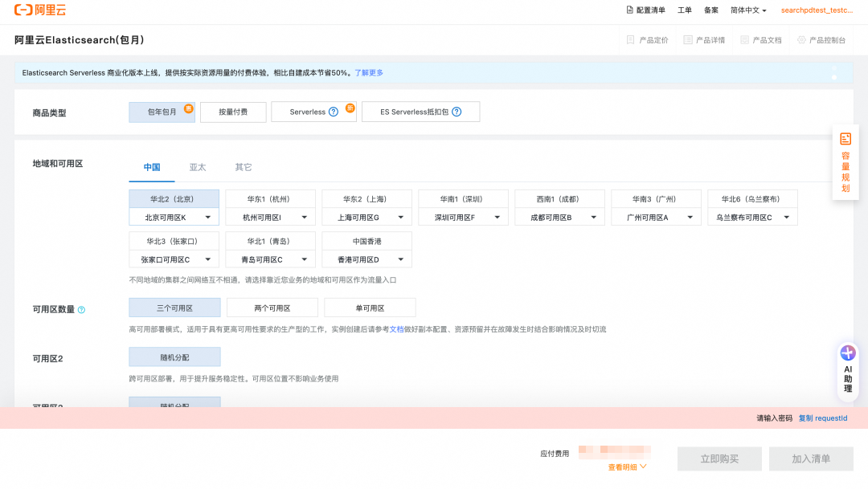
Task: Open 配置清单 document icon in header
Action: coord(629,10)
